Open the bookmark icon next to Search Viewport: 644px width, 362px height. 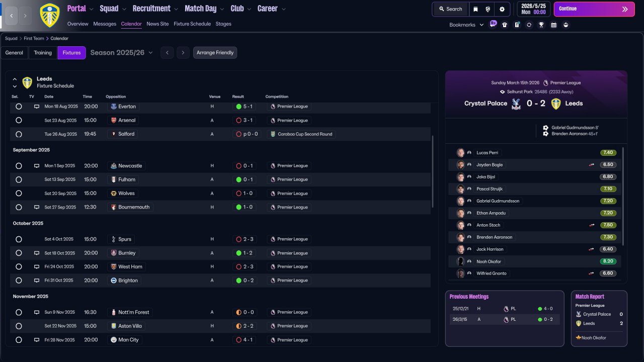tap(476, 9)
